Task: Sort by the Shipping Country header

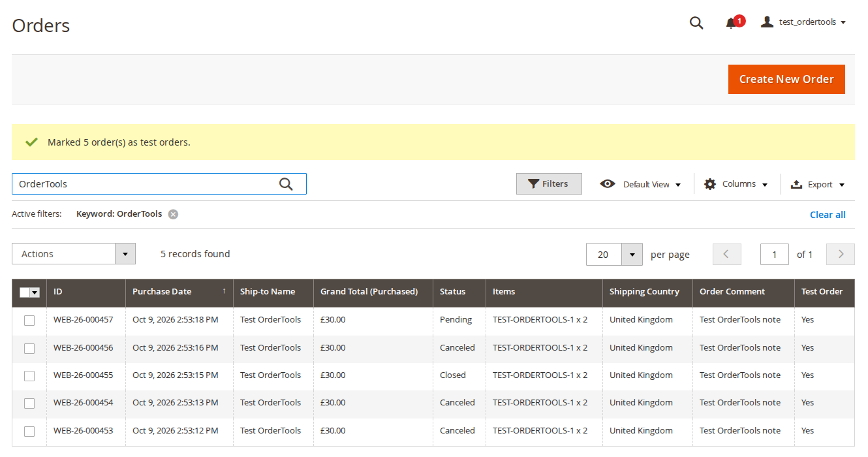Action: 648,292
